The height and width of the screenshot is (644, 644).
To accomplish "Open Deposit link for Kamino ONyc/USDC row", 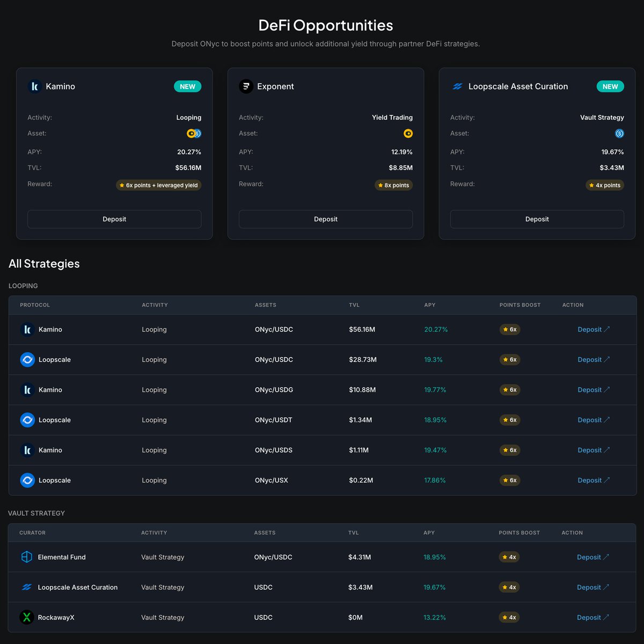I will (x=594, y=330).
